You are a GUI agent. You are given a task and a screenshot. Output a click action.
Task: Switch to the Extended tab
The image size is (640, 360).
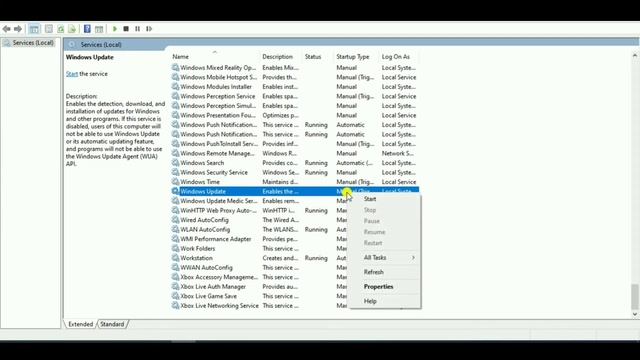point(80,324)
